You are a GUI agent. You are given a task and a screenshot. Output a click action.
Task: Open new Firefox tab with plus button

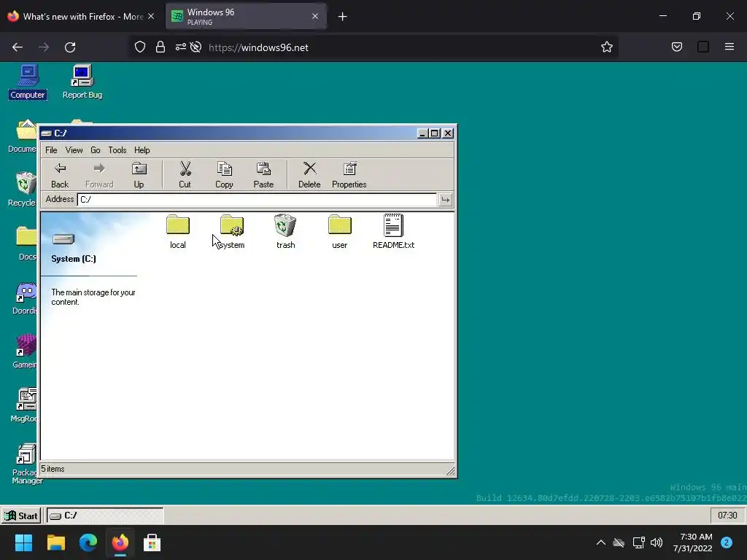[343, 17]
